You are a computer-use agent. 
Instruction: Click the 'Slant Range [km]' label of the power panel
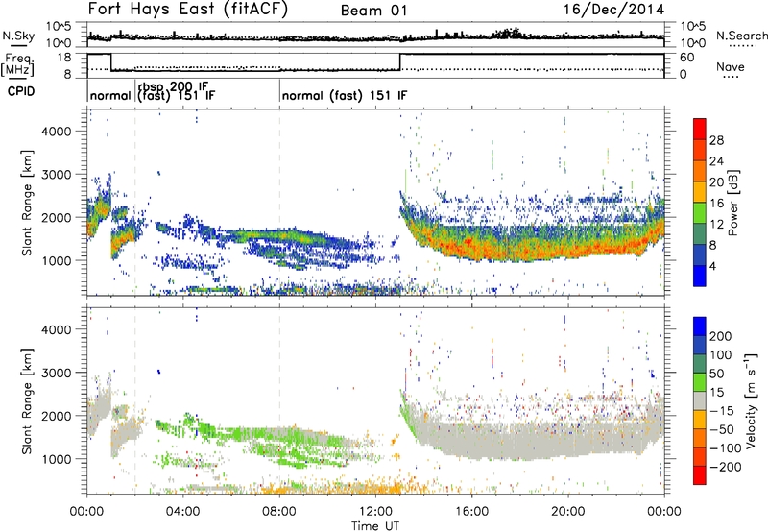[x=28, y=203]
